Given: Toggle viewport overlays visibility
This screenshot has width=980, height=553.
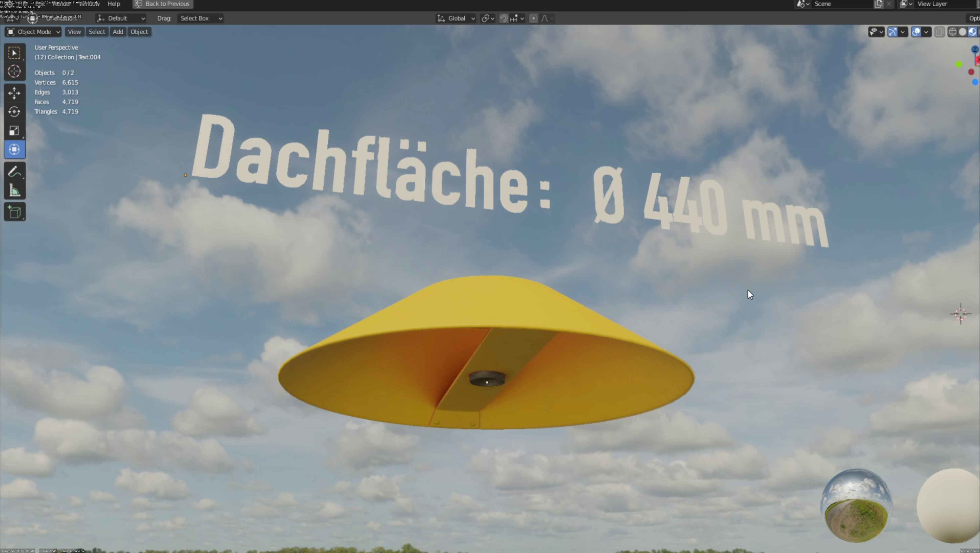Looking at the screenshot, I should 916,32.
